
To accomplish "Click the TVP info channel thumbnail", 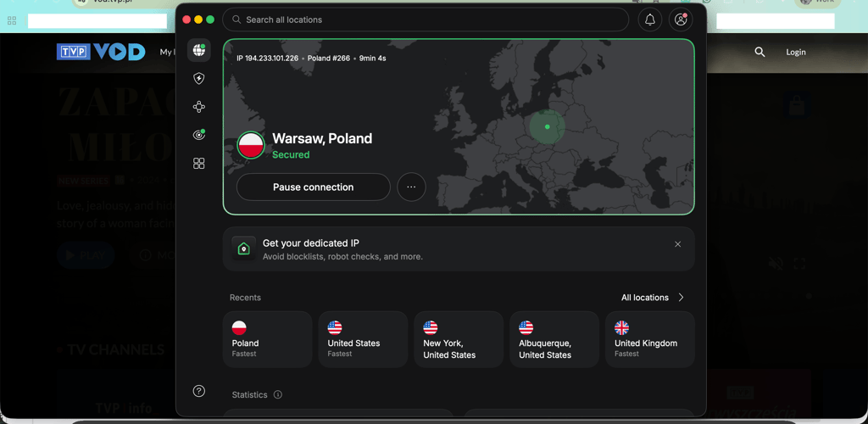I will pos(115,393).
